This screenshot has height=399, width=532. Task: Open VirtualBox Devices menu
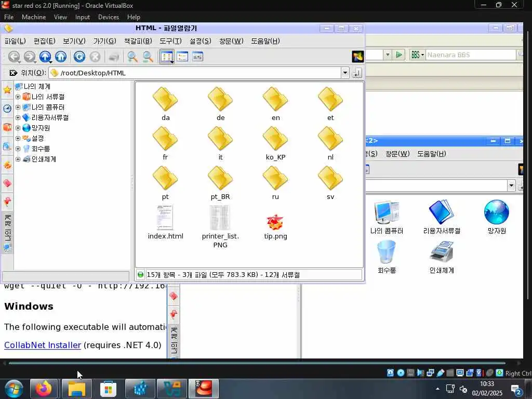coord(109,17)
